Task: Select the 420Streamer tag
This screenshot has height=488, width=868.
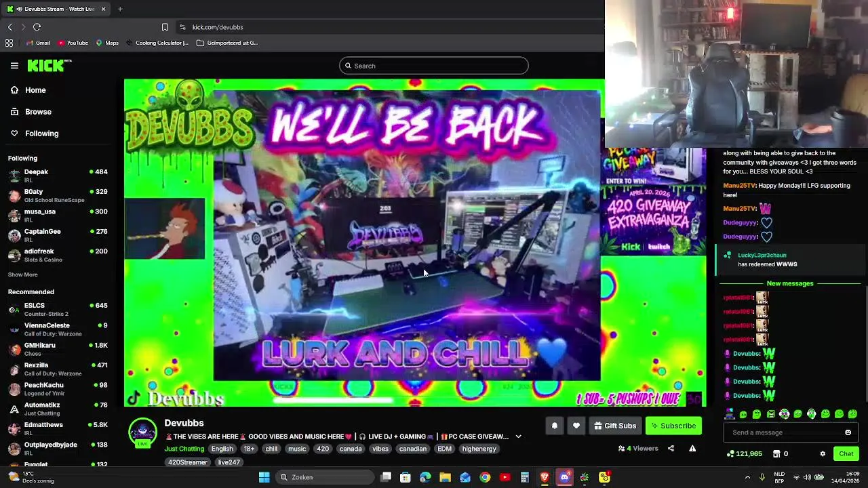Action: click(188, 462)
